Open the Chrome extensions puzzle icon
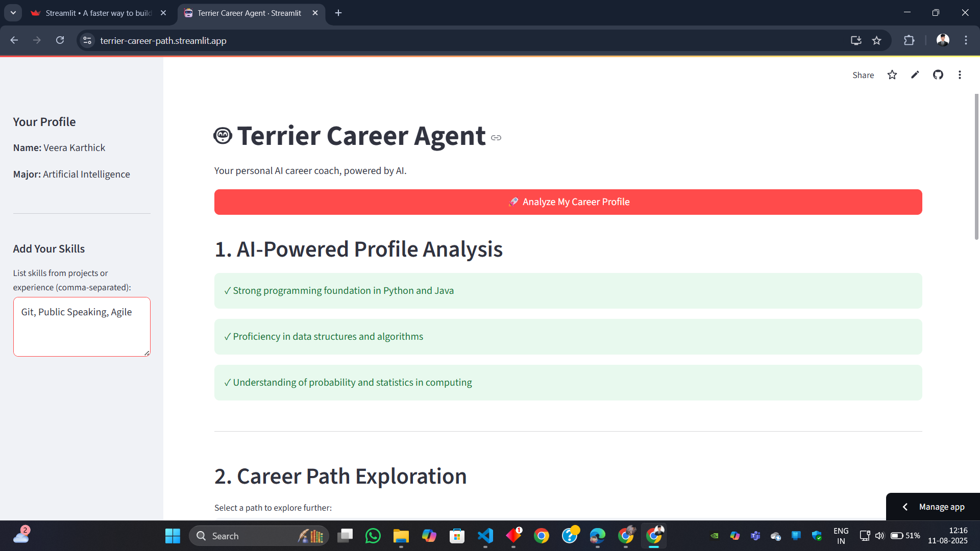 (x=909, y=40)
